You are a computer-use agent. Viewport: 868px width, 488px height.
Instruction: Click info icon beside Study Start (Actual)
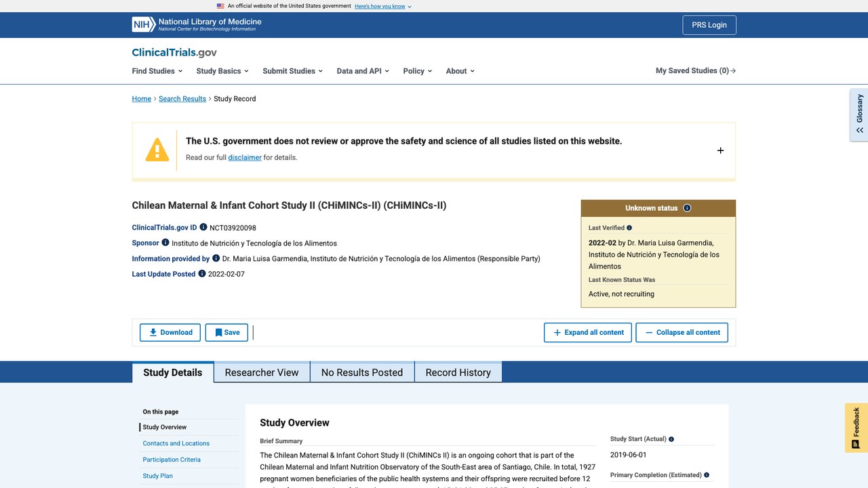click(671, 439)
